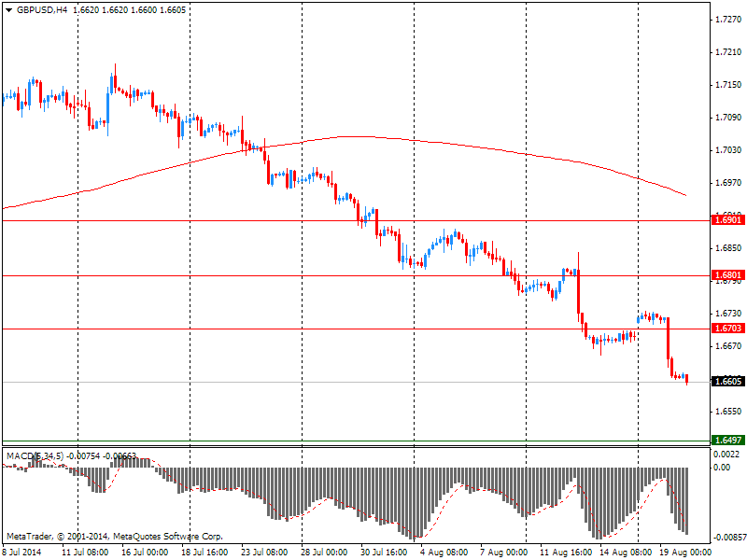Click the 1.7030 price scale value
This screenshot has width=747, height=560.
point(729,150)
